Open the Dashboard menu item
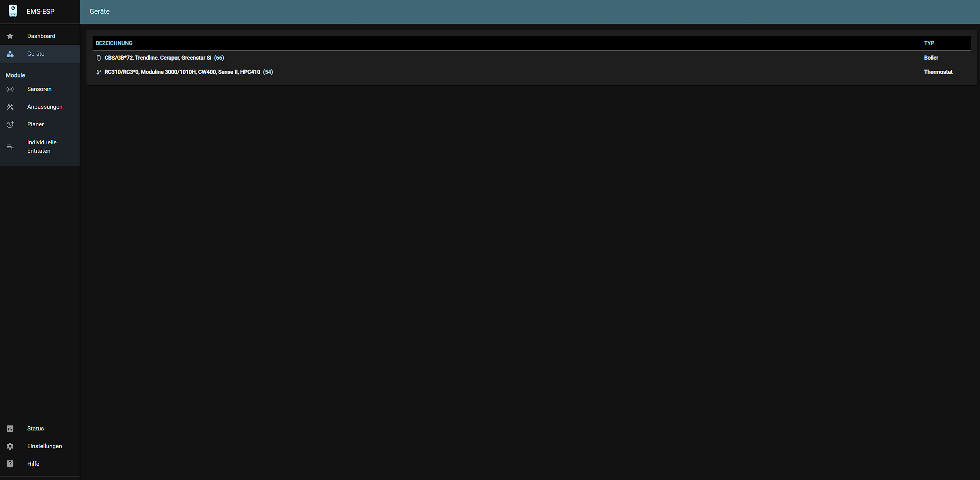The height and width of the screenshot is (480, 980). [x=40, y=36]
